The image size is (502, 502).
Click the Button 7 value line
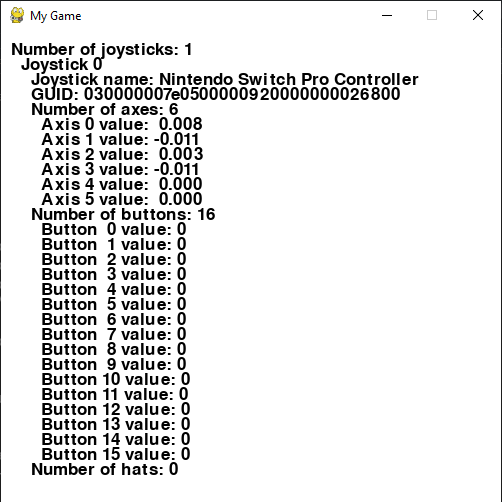(x=114, y=334)
